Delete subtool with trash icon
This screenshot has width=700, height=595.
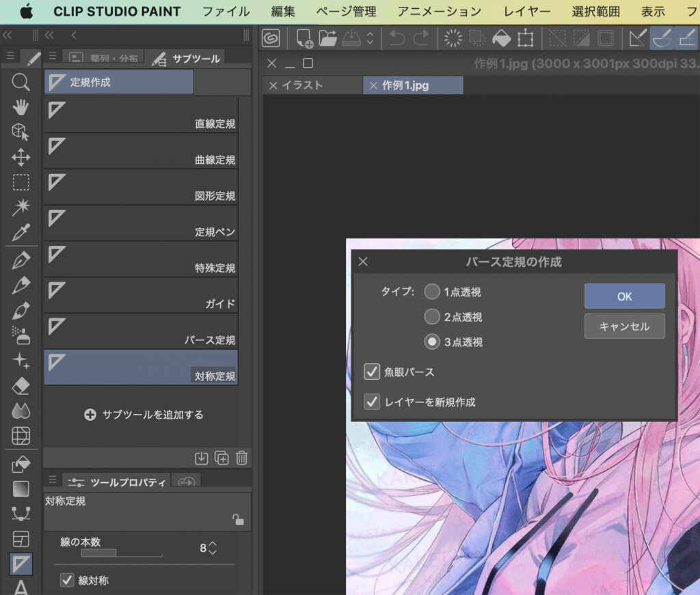click(x=241, y=458)
